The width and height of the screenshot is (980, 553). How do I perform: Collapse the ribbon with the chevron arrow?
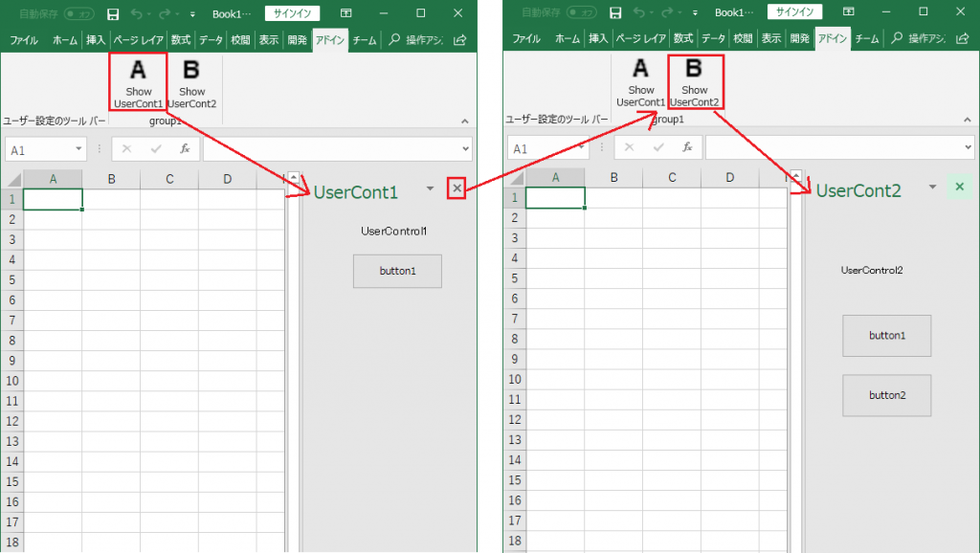[465, 122]
